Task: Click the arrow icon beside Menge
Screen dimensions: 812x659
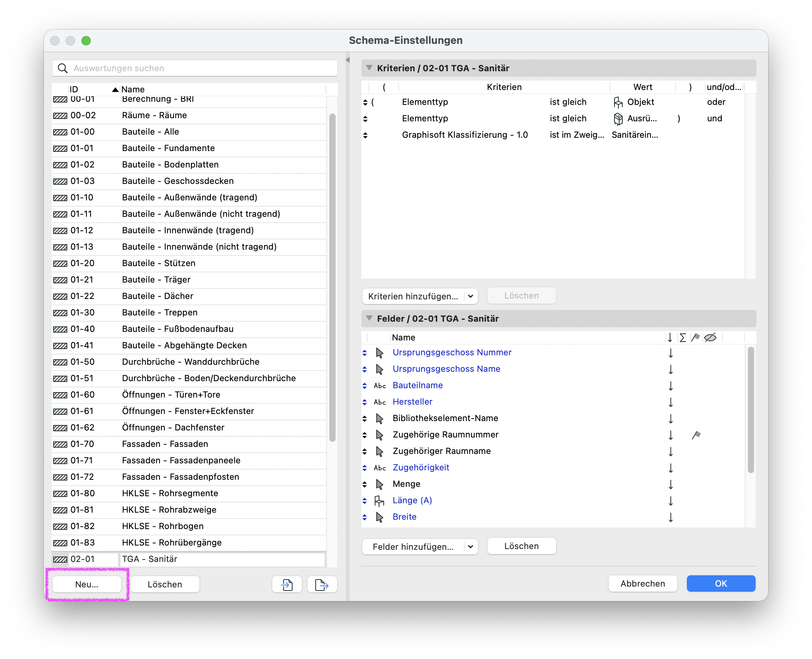Action: (379, 484)
